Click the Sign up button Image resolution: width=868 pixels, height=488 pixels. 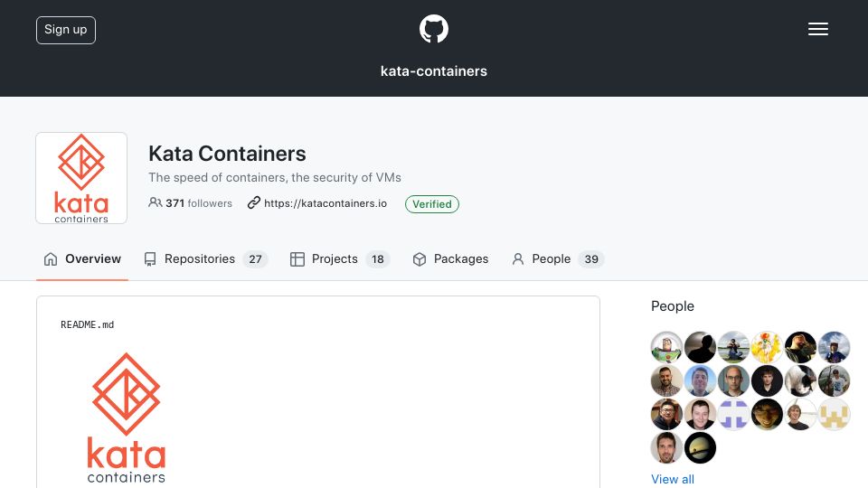tap(66, 30)
